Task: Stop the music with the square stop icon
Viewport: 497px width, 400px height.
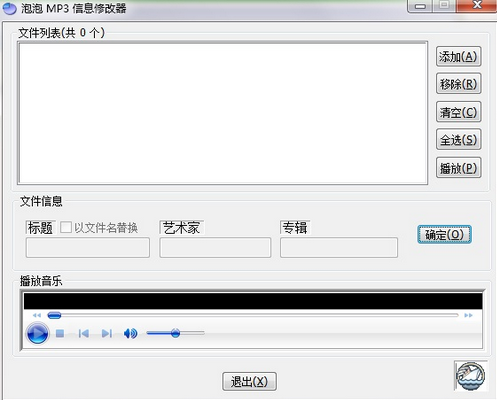Action: point(60,333)
